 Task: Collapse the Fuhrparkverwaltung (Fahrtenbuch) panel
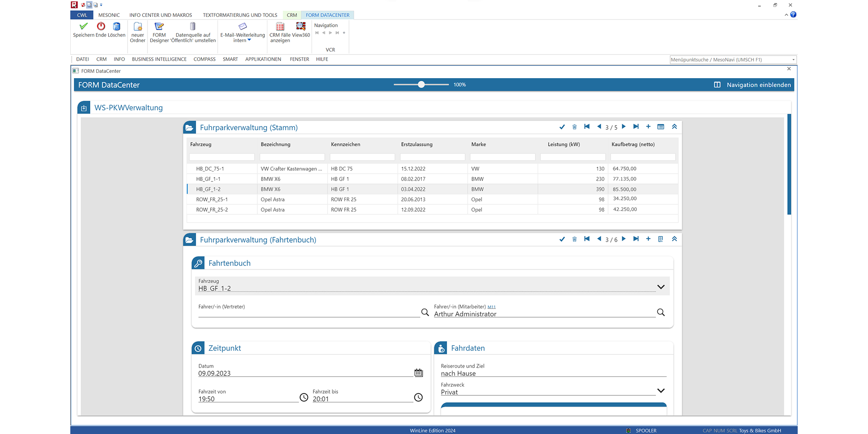coord(674,239)
